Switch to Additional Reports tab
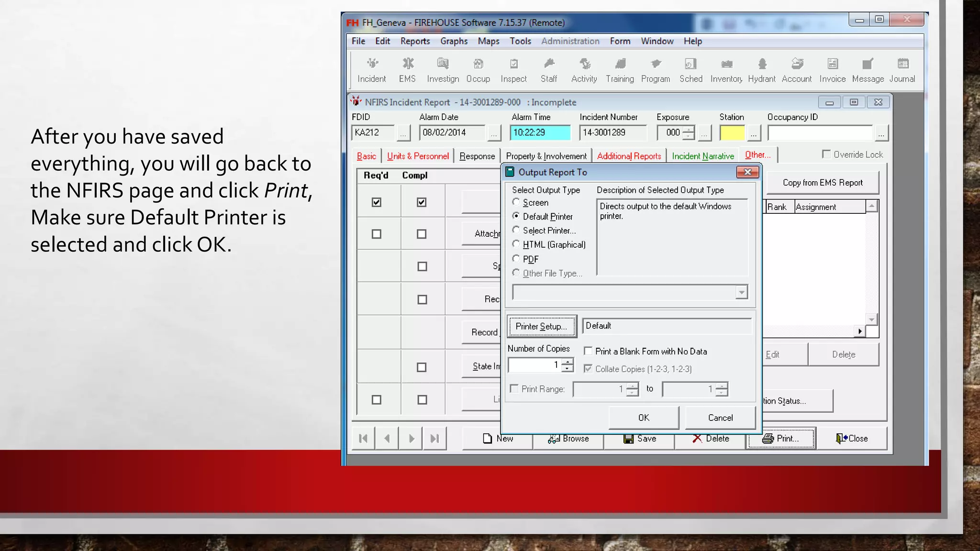The height and width of the screenshot is (551, 980). tap(629, 156)
